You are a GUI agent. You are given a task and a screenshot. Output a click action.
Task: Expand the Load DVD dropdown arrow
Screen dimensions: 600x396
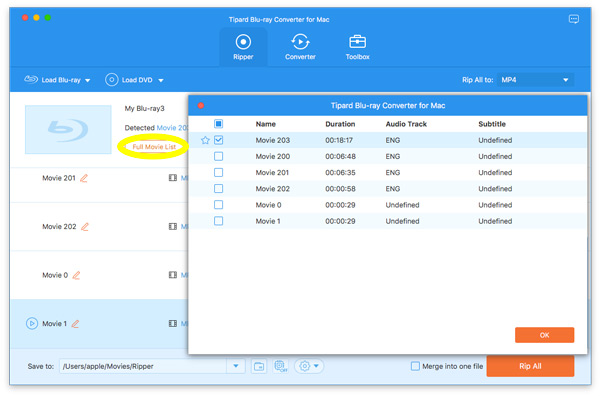[161, 80]
